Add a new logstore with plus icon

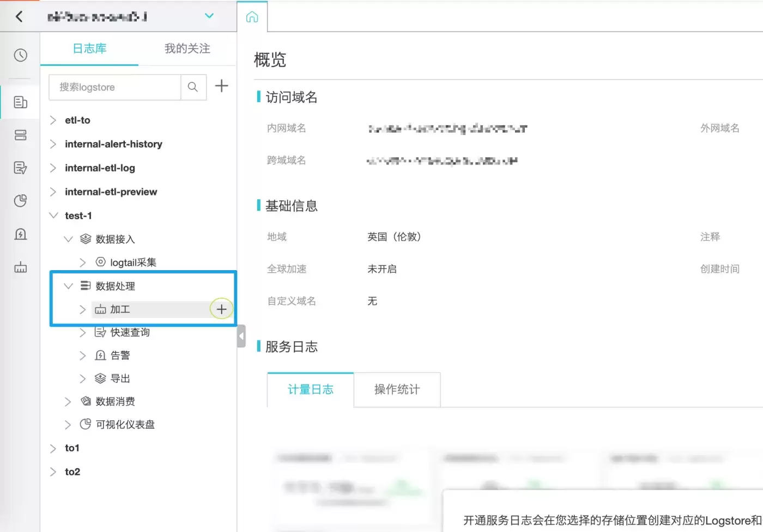[x=221, y=86]
